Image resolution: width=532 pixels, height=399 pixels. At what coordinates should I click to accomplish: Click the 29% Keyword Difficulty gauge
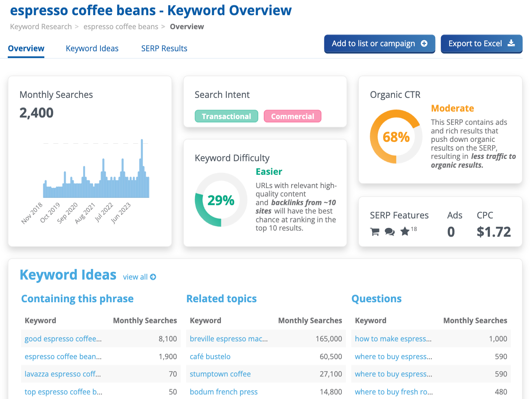pos(221,200)
